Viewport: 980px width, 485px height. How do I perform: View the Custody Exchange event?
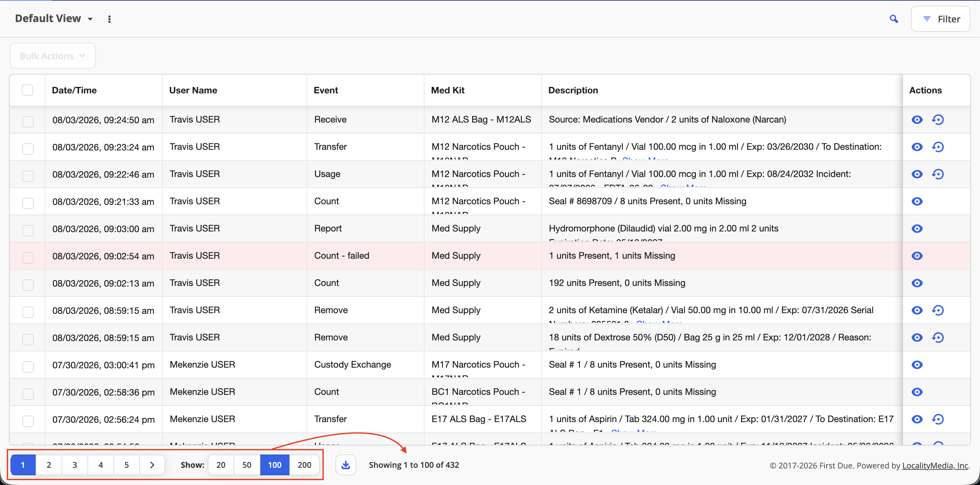917,365
